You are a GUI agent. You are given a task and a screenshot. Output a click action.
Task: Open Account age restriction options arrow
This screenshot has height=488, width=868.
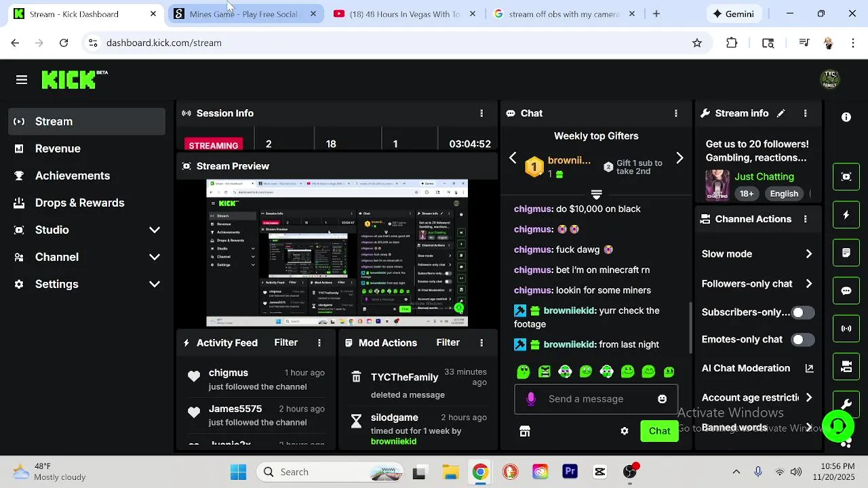[808, 398]
